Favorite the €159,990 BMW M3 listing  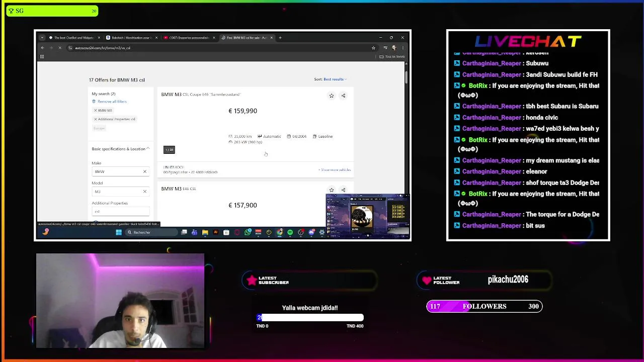point(331,96)
